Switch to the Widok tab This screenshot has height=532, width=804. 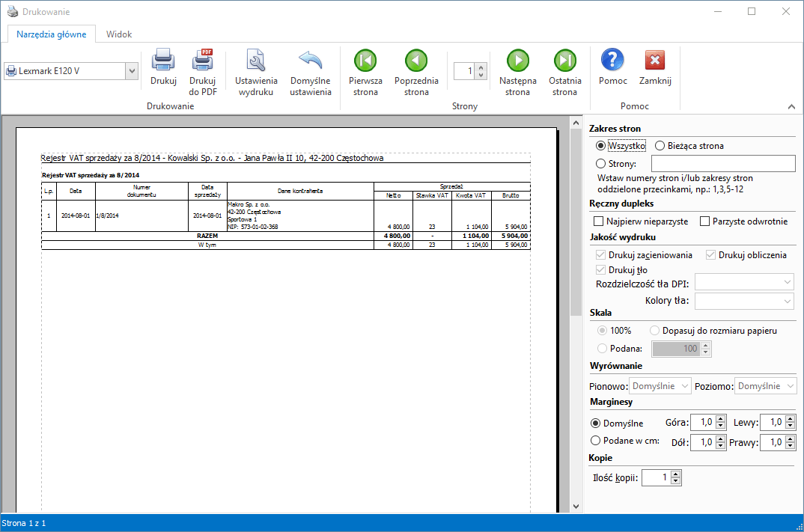119,34
